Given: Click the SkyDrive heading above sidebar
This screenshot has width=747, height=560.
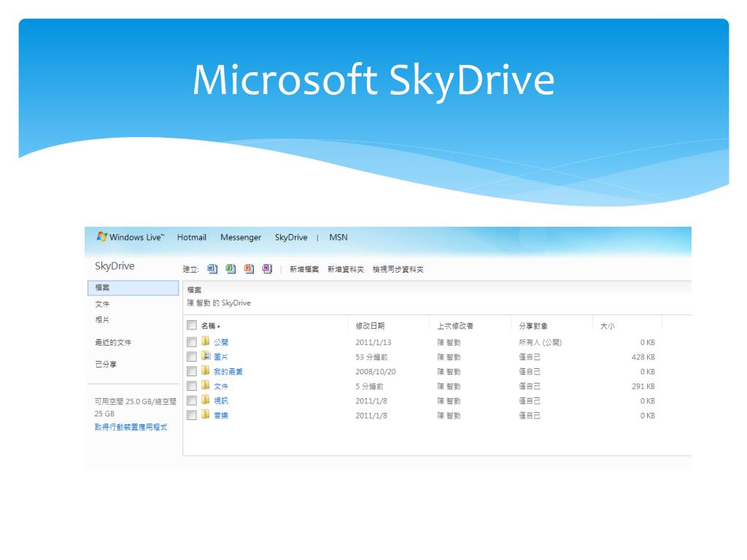Looking at the screenshot, I should coord(115,266).
